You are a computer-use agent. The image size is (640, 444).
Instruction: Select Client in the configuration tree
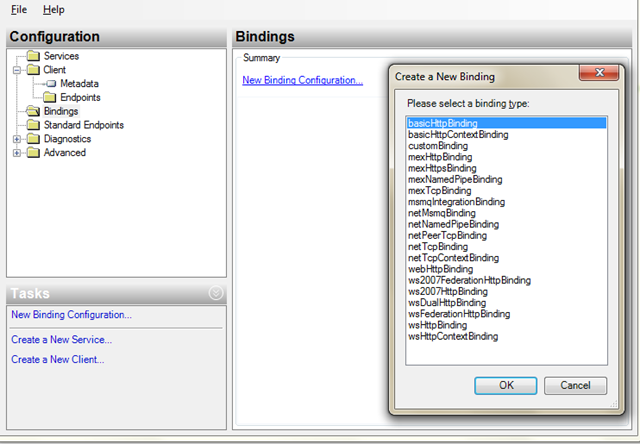tap(54, 70)
